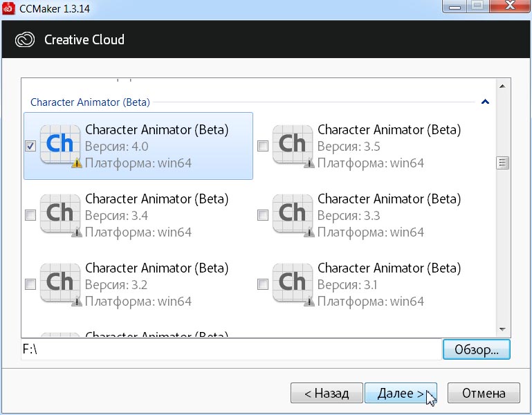Click the Character Animator 3.5 Ch icon
This screenshot has width=532, height=415.
pos(293,144)
